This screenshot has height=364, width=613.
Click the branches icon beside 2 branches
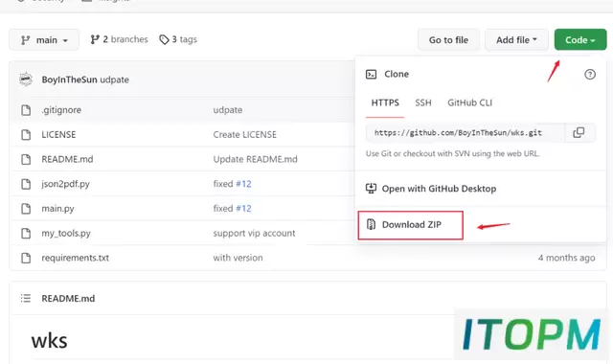click(95, 39)
